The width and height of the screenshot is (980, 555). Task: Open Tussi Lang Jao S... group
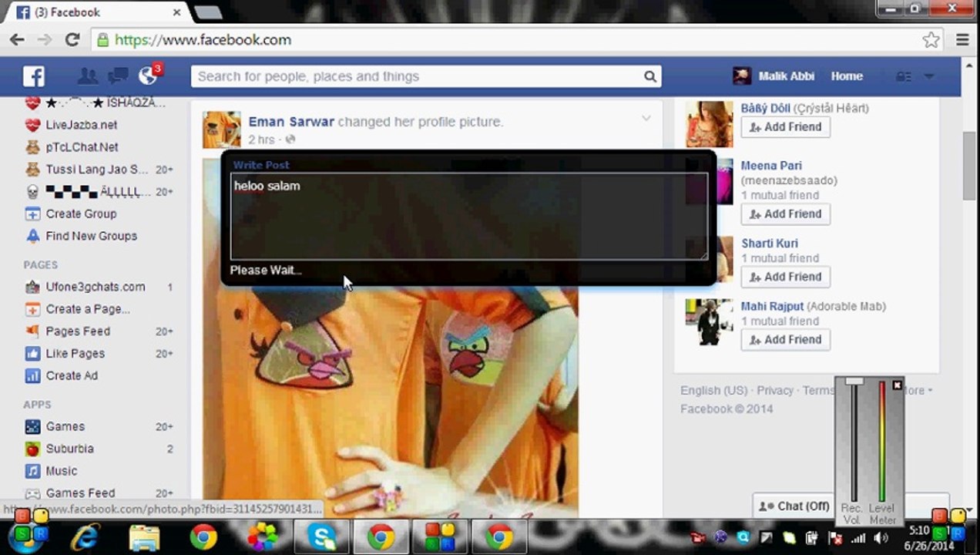point(97,170)
